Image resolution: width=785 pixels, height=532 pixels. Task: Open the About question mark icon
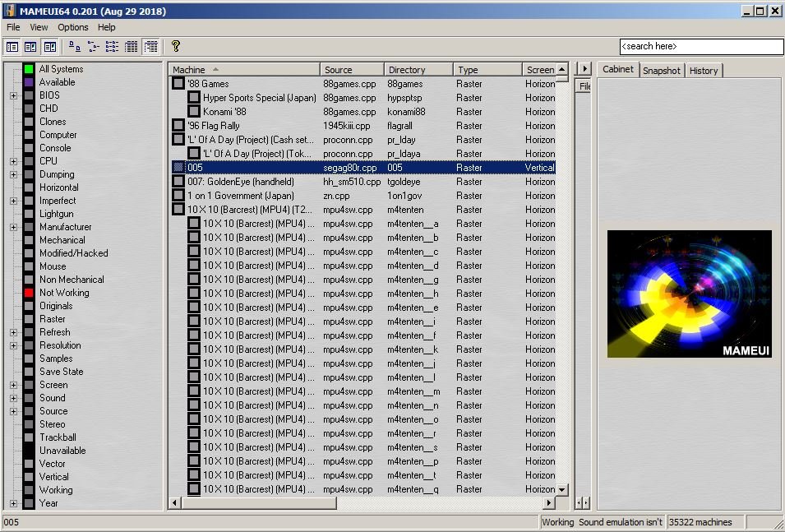point(175,47)
